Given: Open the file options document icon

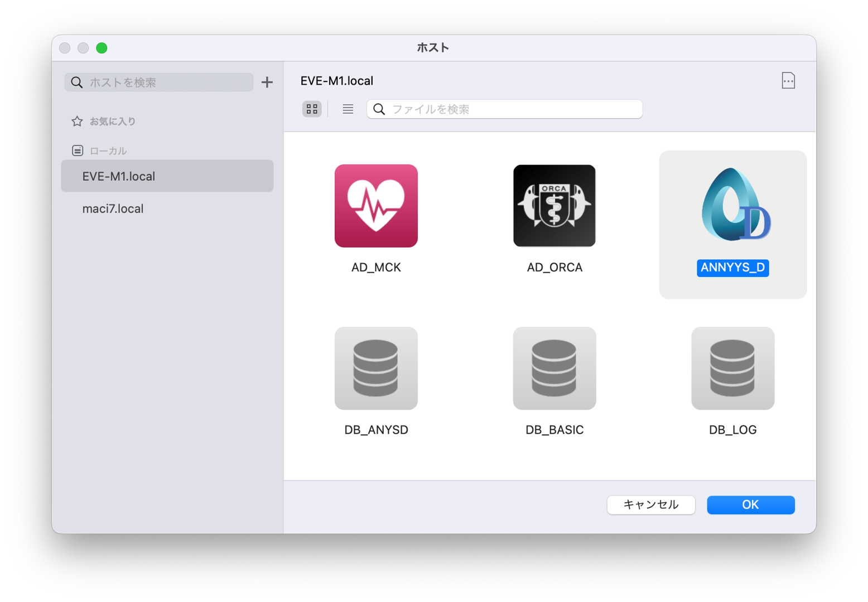Looking at the screenshot, I should pos(788,81).
